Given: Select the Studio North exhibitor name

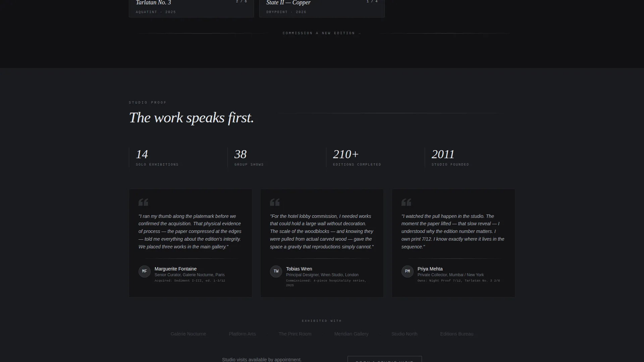Looking at the screenshot, I should [404, 334].
